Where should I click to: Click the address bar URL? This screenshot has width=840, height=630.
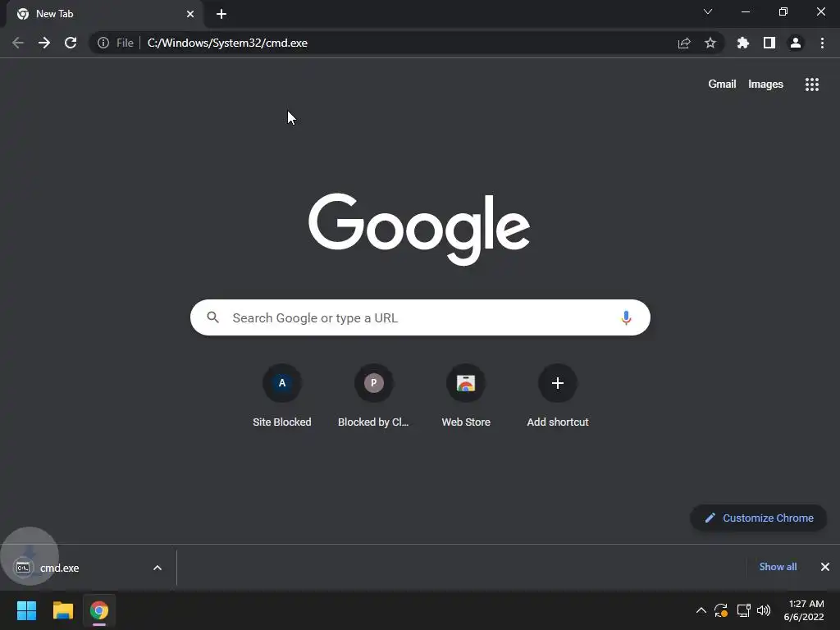tap(227, 43)
